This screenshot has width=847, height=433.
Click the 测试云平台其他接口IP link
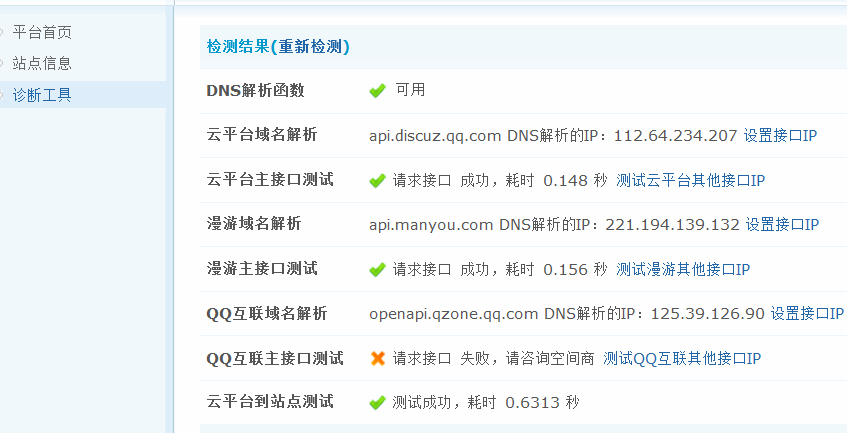click(x=690, y=180)
